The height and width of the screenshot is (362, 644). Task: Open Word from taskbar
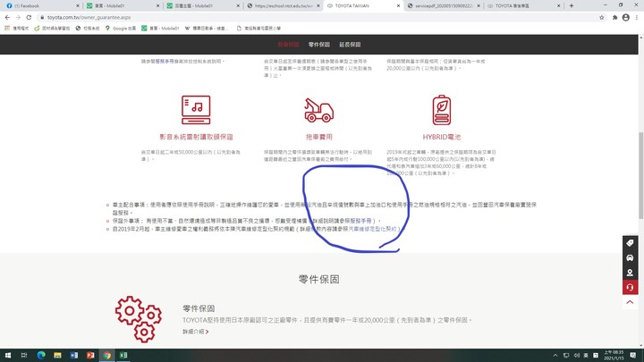(74, 356)
